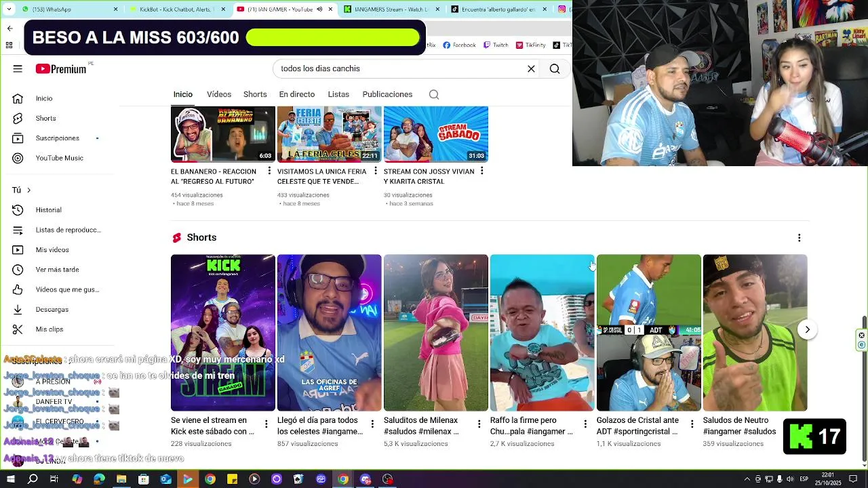The height and width of the screenshot is (488, 868).
Task: Open 'Se viene el stream en Kick' short title
Action: (212, 426)
